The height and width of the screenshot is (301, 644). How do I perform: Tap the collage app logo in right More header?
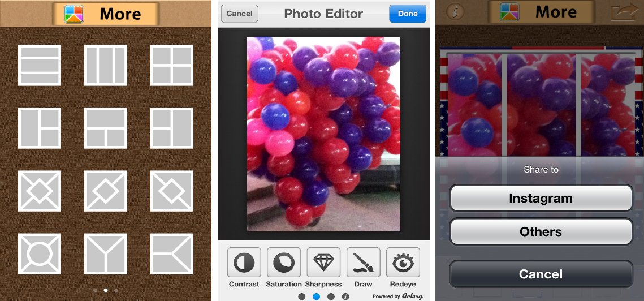pos(509,12)
